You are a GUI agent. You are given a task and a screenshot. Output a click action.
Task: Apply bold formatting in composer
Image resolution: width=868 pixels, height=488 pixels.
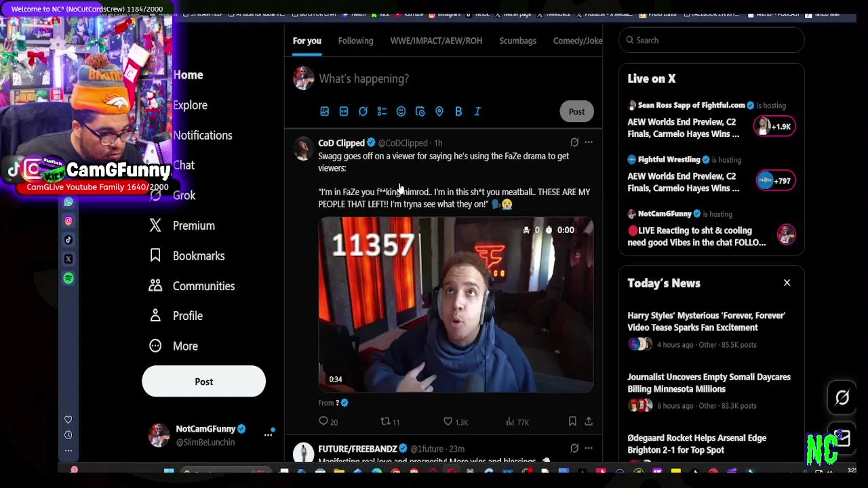pos(458,111)
